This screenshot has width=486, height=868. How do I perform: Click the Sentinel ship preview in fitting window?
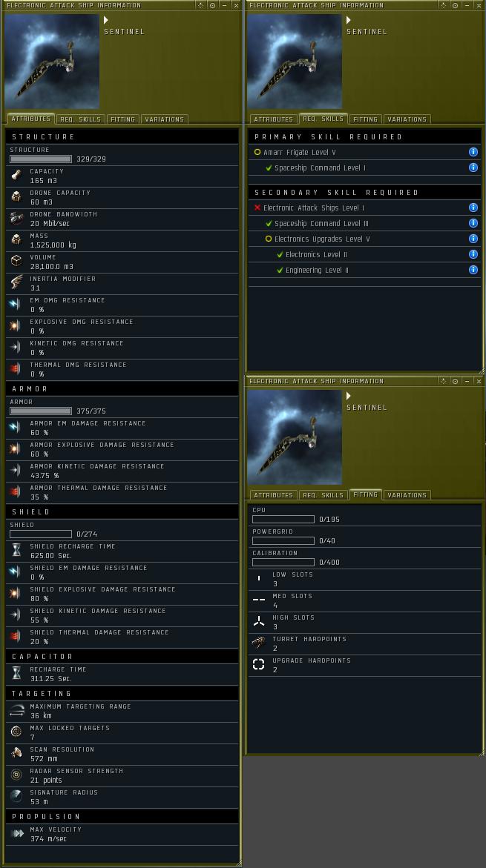pos(295,437)
